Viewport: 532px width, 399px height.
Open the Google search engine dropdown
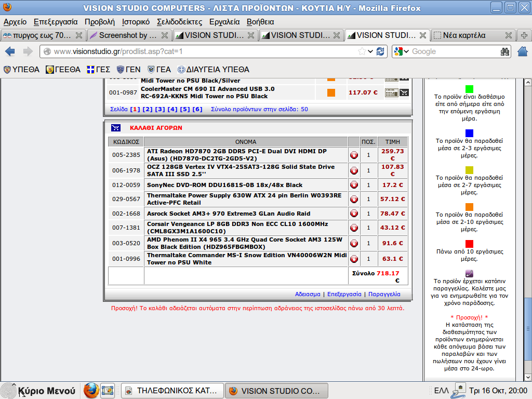click(x=402, y=51)
